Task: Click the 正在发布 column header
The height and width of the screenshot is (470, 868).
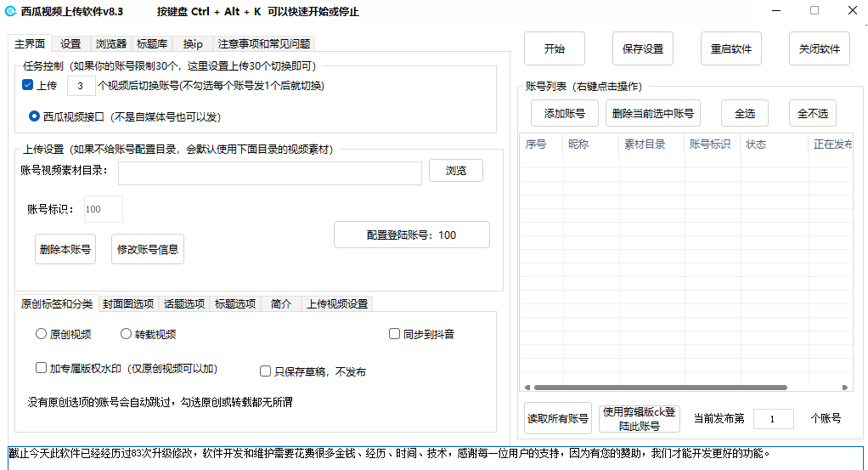Action: coord(831,144)
